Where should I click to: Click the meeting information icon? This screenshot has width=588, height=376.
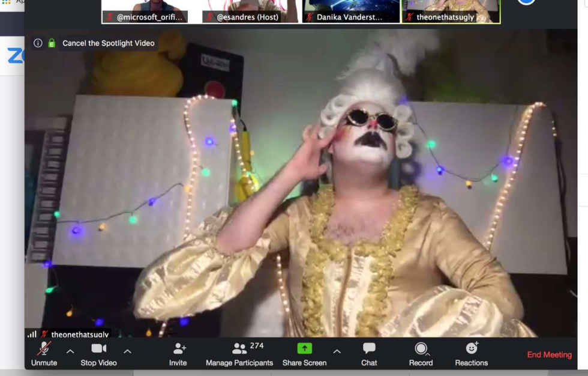pyautogui.click(x=38, y=43)
